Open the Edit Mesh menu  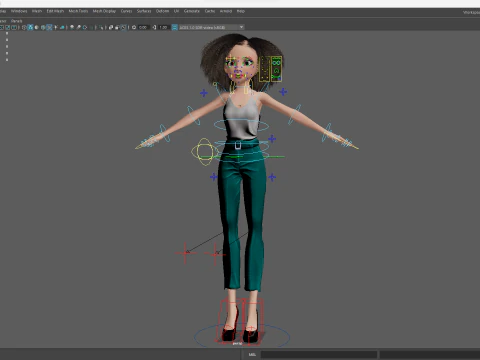(55, 11)
